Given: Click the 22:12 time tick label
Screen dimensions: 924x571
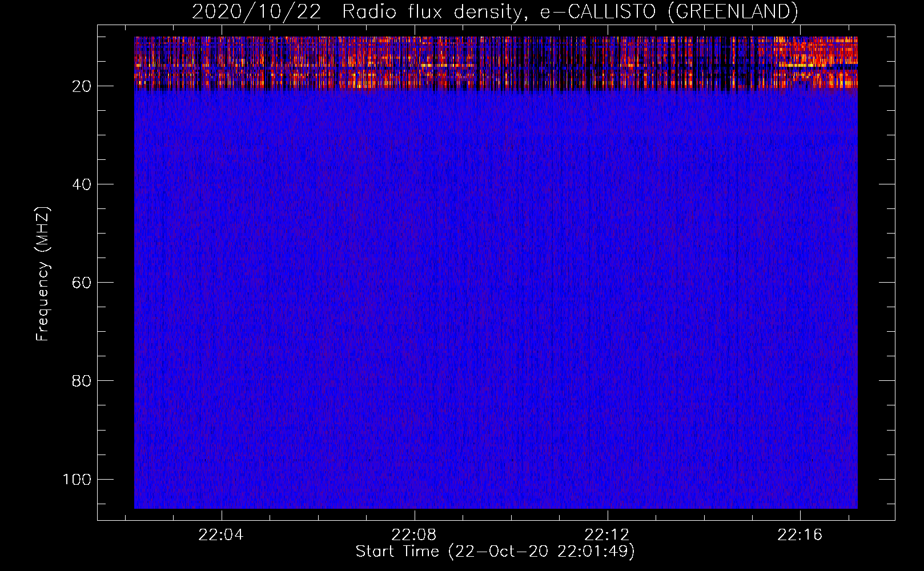Looking at the screenshot, I should tap(606, 534).
